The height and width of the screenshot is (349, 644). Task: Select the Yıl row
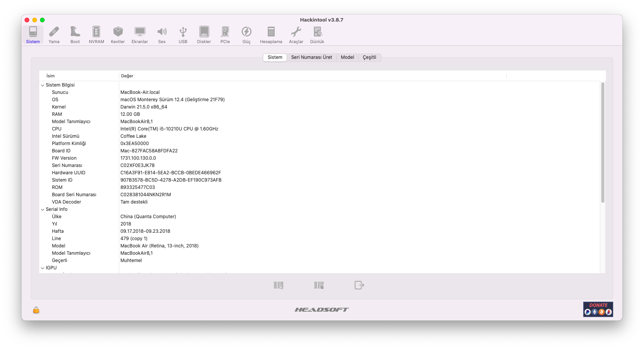(320, 224)
